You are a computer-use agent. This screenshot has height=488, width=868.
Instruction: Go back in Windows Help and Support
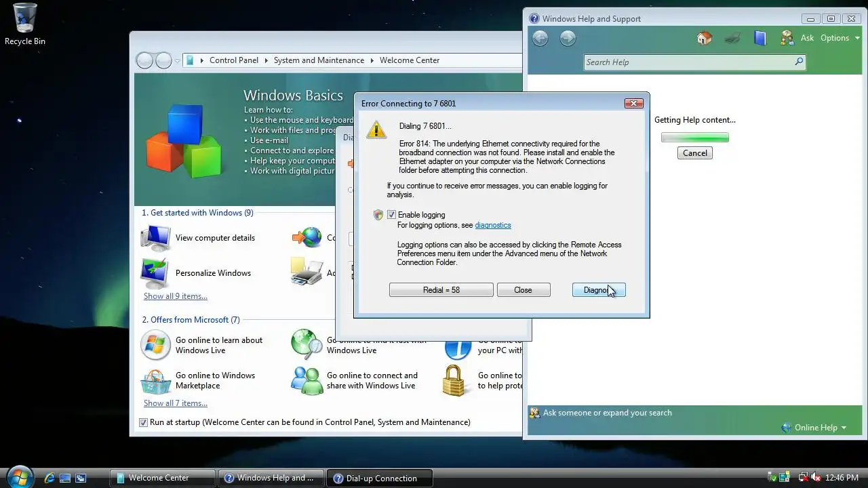(540, 39)
